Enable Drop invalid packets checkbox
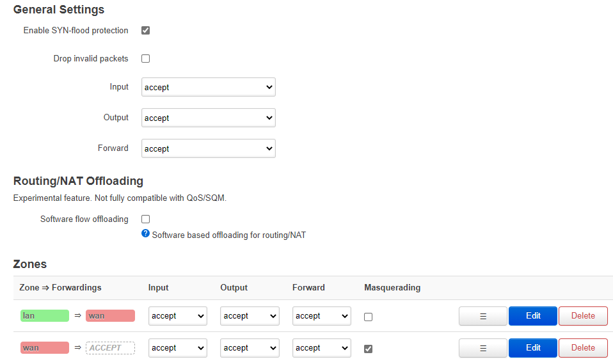This screenshot has height=364, width=613. point(146,59)
